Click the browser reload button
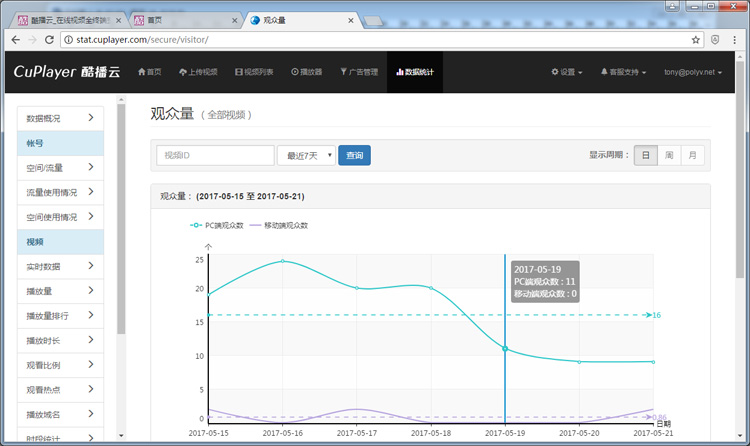750x446 pixels. click(x=49, y=40)
